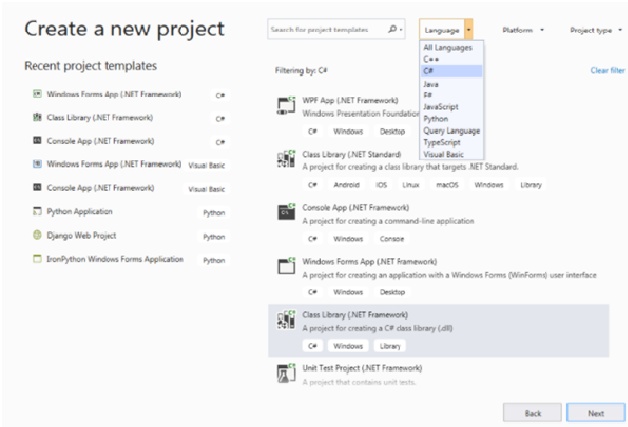Click the Back button
The image size is (628, 427).
pyautogui.click(x=532, y=413)
